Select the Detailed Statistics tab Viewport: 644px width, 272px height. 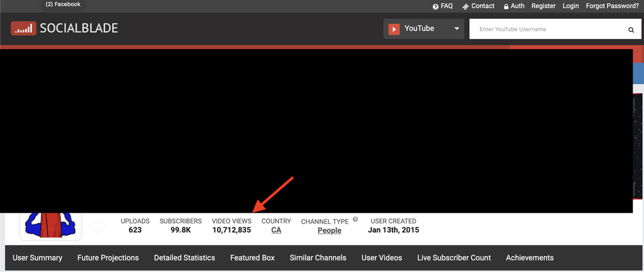184,258
